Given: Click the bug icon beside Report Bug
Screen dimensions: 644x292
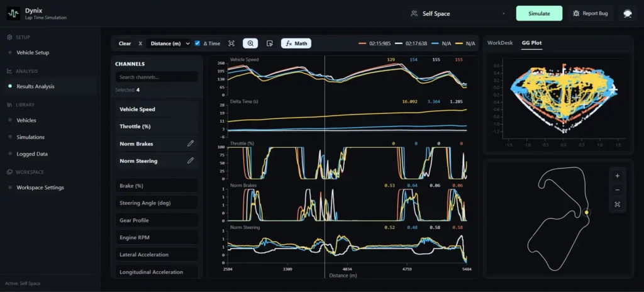Looking at the screenshot, I should (576, 14).
